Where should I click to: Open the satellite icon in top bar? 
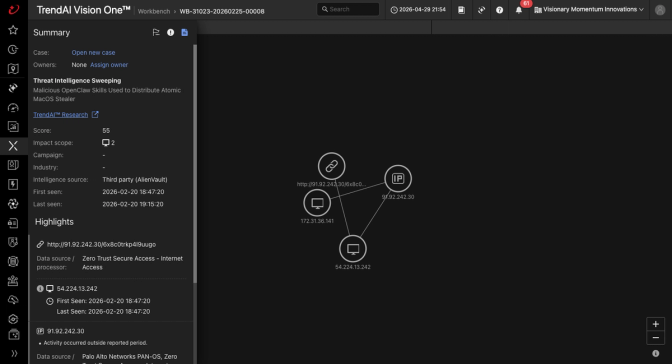[x=481, y=9]
